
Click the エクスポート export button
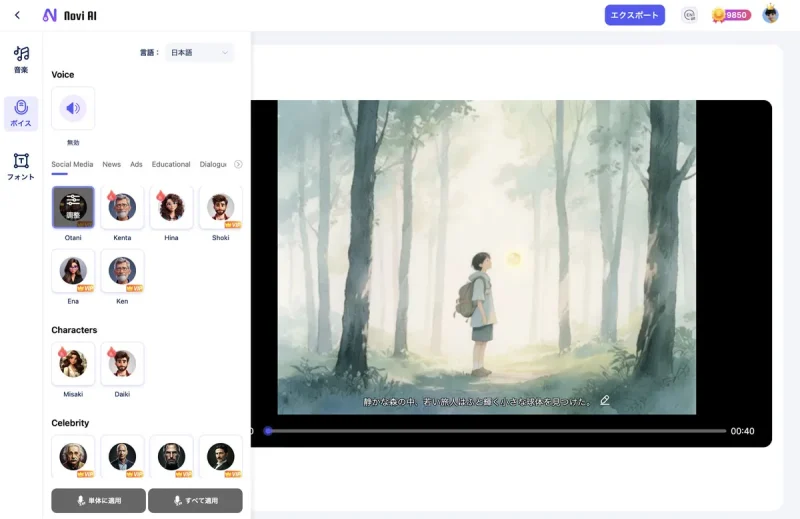634,15
